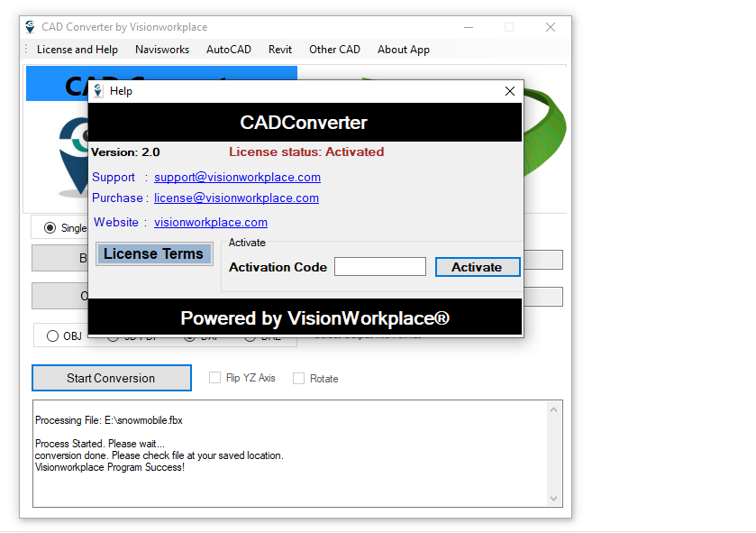
Task: Close the Help dialog
Action: [510, 91]
